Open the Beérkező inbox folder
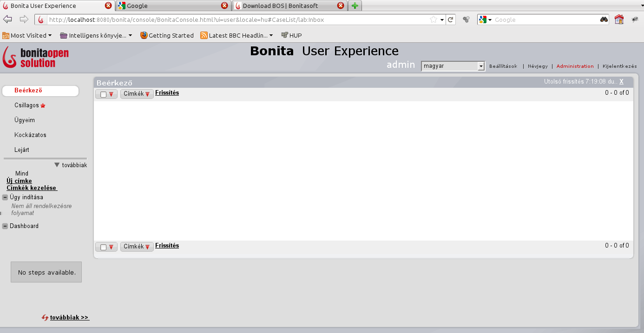 [x=40, y=91]
